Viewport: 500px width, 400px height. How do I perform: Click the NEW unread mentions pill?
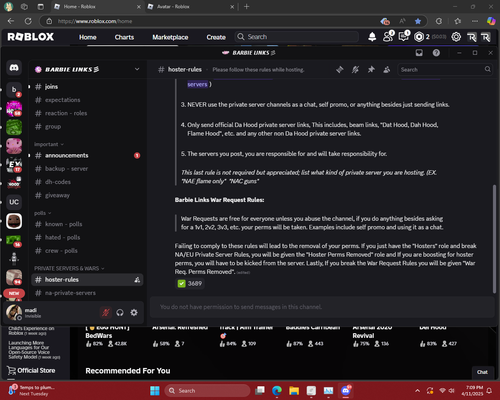point(14,293)
